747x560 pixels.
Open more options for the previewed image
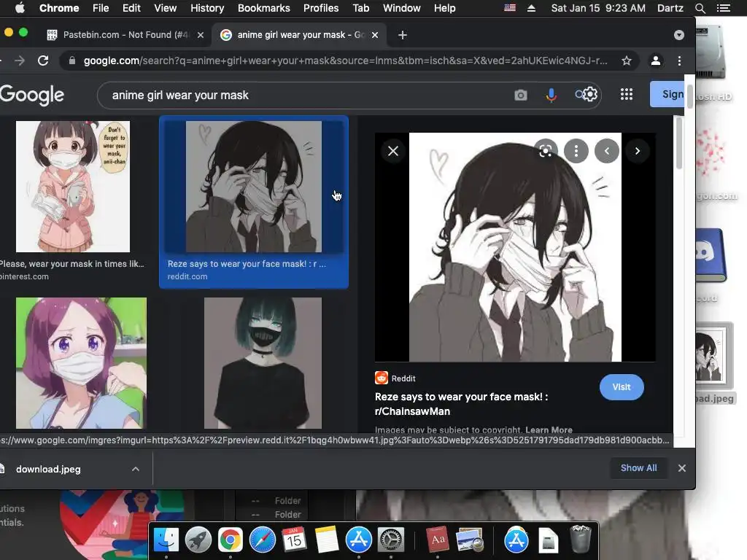576,151
